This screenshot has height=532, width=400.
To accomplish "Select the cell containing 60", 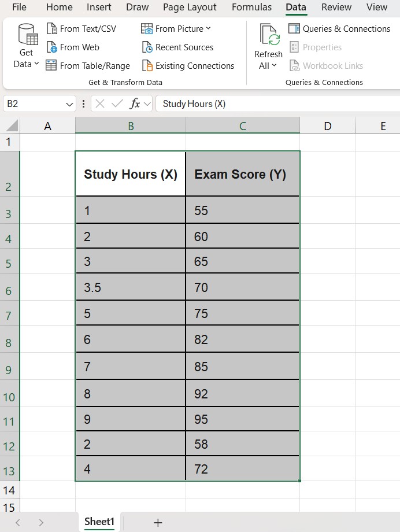I will coord(242,236).
